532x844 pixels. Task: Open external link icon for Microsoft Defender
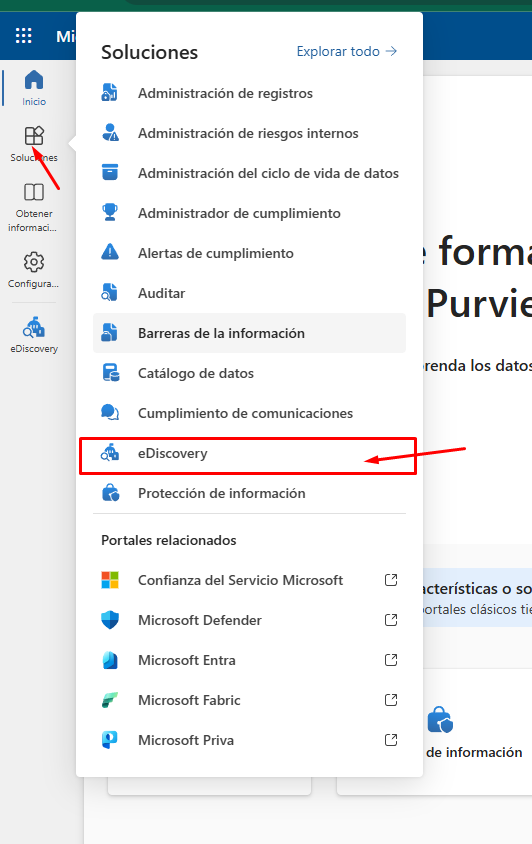tap(391, 620)
